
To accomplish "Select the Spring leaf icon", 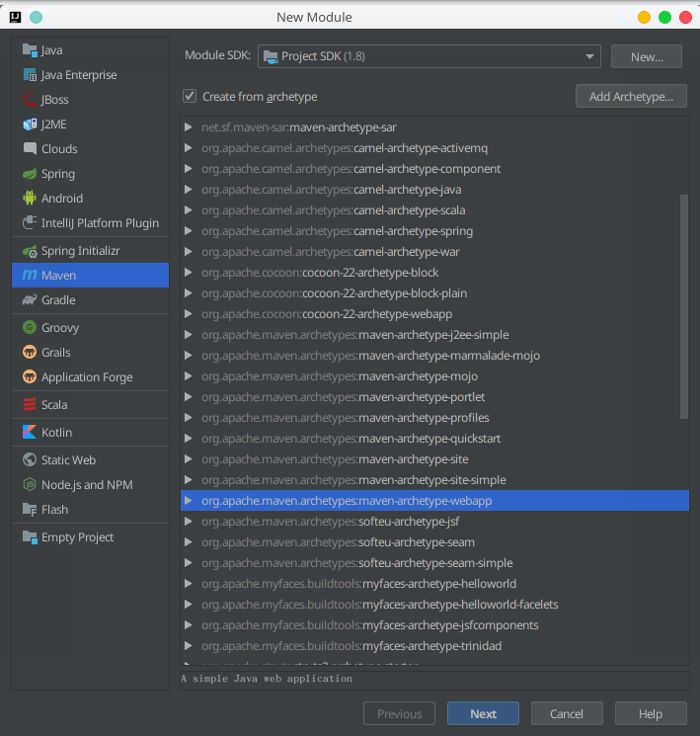I will coord(30,174).
